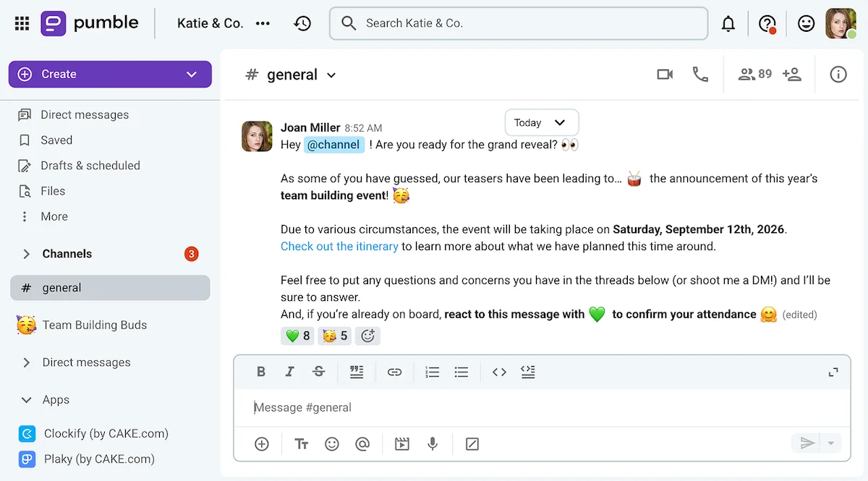Toggle the party face reaction with 5
Viewport: 868px width, 481px height.
point(335,336)
